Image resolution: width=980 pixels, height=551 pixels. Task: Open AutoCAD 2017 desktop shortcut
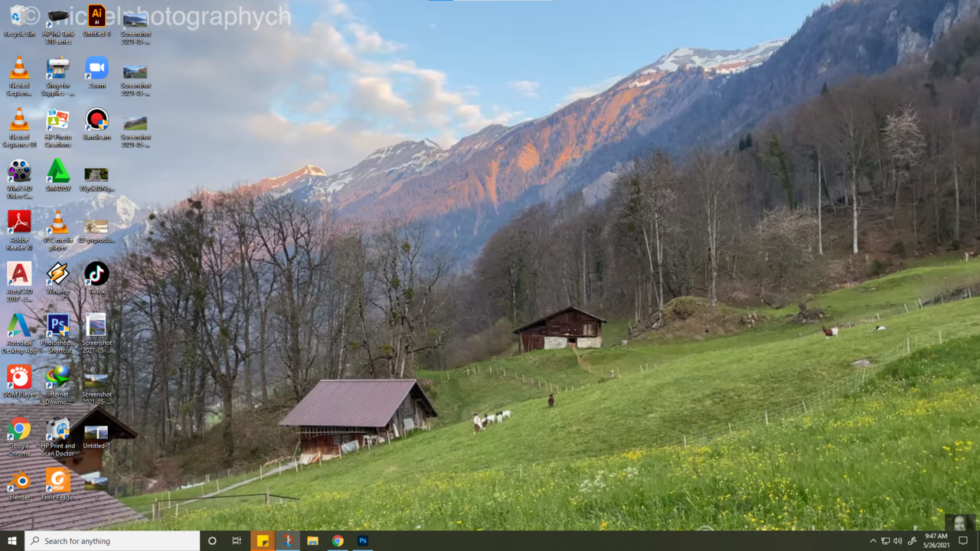(x=19, y=282)
